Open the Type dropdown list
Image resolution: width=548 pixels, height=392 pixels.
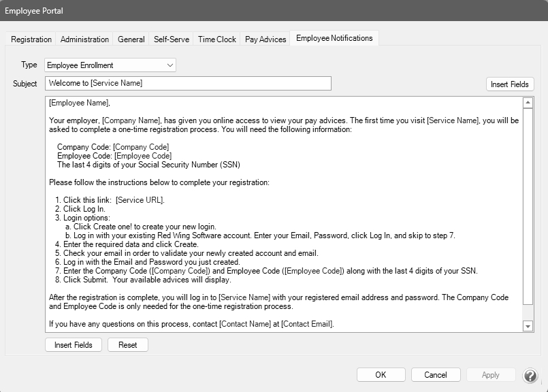tap(110, 65)
